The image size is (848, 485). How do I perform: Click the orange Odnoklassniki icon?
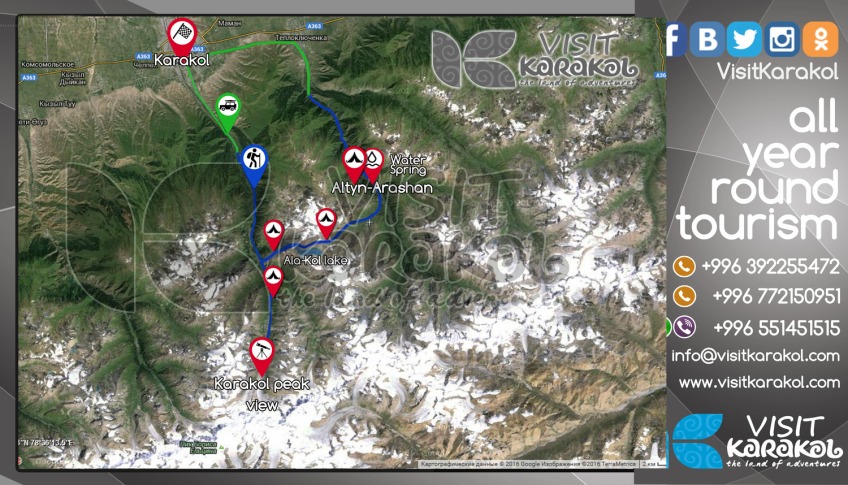tap(820, 39)
